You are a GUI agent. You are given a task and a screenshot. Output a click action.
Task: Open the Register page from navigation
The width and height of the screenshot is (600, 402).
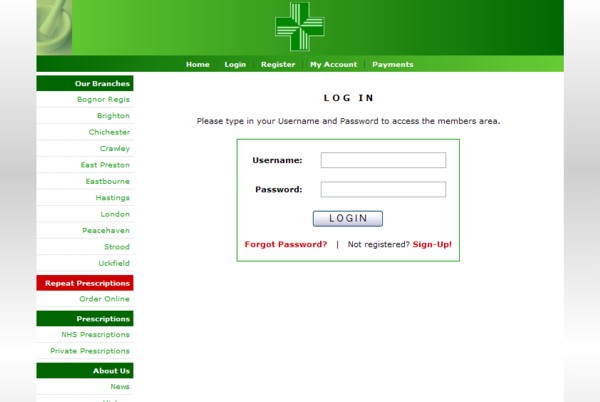[278, 64]
